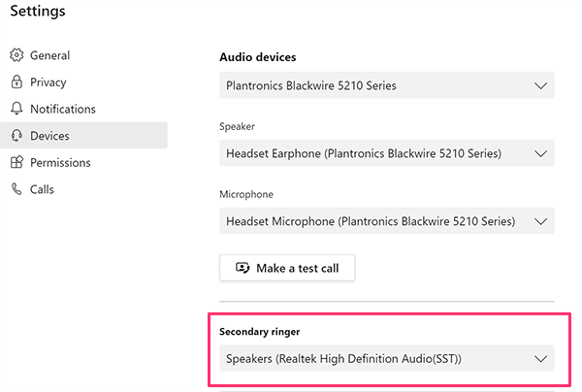Click the General gear icon
Viewport: 582px width, 392px height.
point(16,56)
